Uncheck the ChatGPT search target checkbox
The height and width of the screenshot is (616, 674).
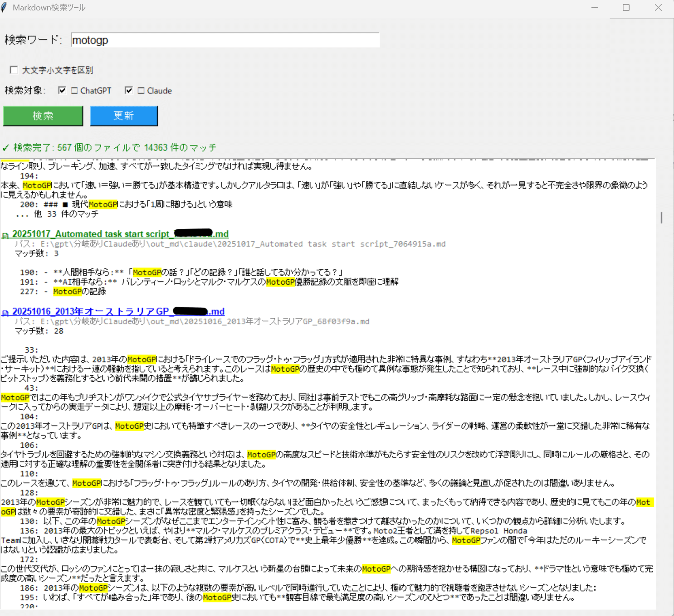[x=62, y=91]
